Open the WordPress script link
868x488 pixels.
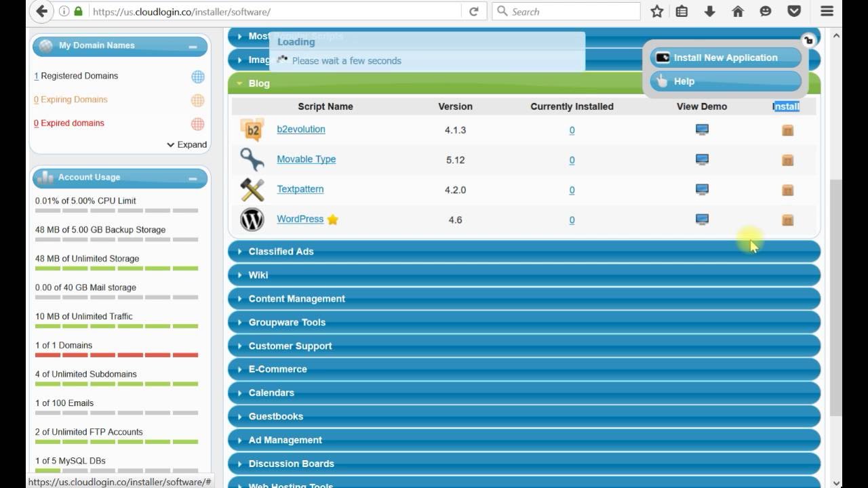click(300, 219)
